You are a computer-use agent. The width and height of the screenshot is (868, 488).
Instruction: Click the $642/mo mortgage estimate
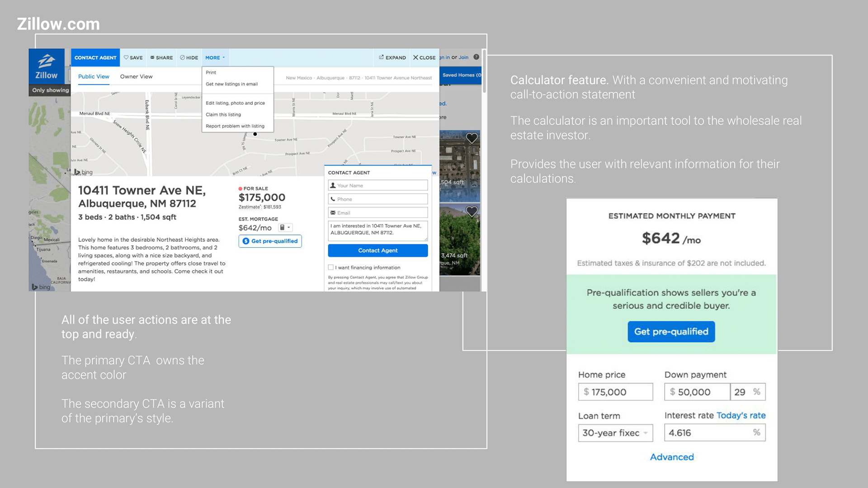pyautogui.click(x=255, y=228)
